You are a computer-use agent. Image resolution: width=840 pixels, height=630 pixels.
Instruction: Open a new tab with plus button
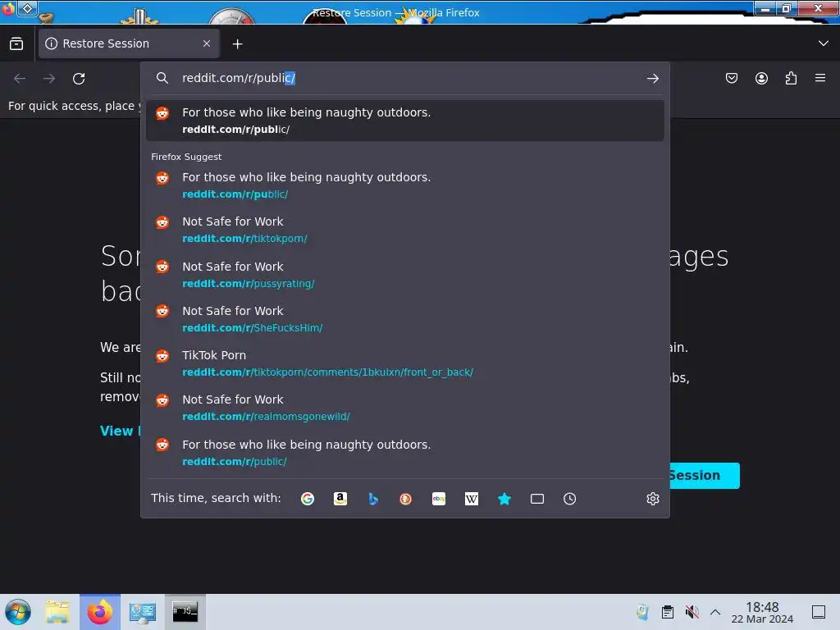(237, 44)
